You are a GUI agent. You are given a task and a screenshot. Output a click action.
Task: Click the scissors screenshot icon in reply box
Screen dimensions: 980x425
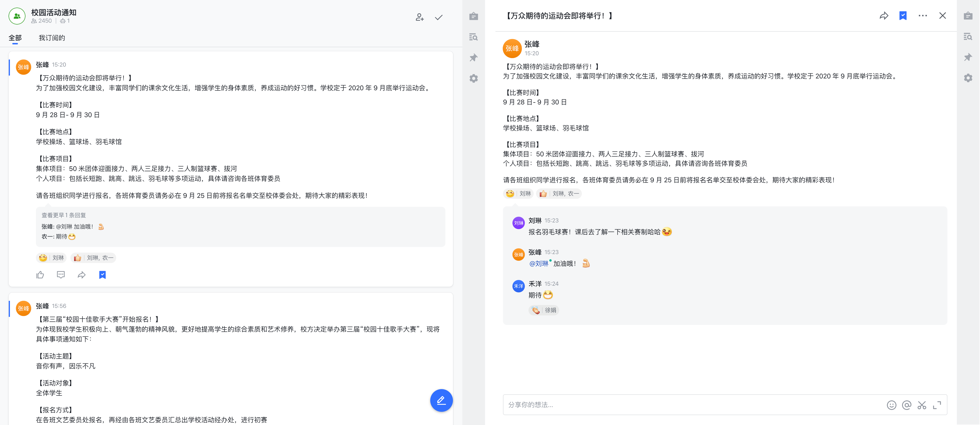922,405
